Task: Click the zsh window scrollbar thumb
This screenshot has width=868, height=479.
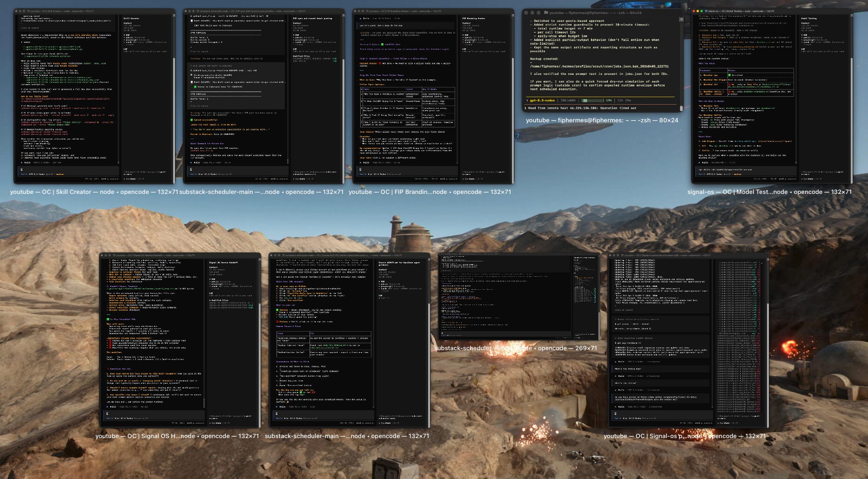Action: coord(681,108)
